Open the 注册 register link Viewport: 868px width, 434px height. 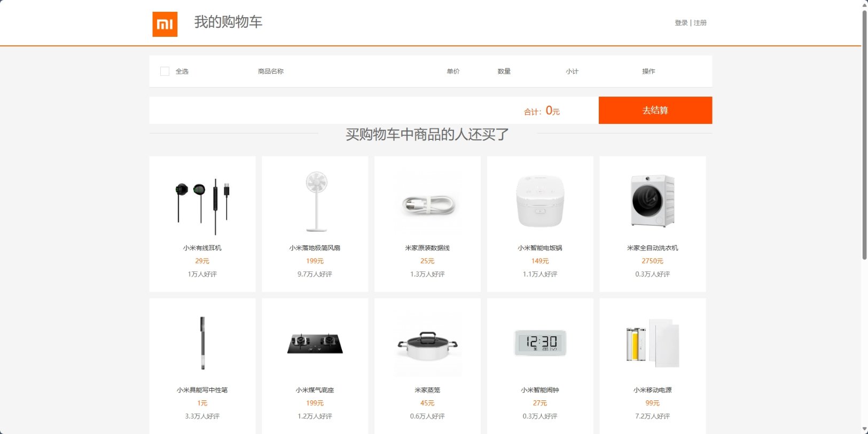coord(700,23)
